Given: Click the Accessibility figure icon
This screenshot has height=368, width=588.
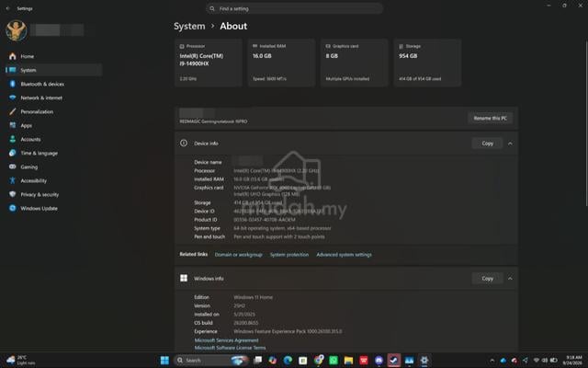Looking at the screenshot, I should point(12,180).
